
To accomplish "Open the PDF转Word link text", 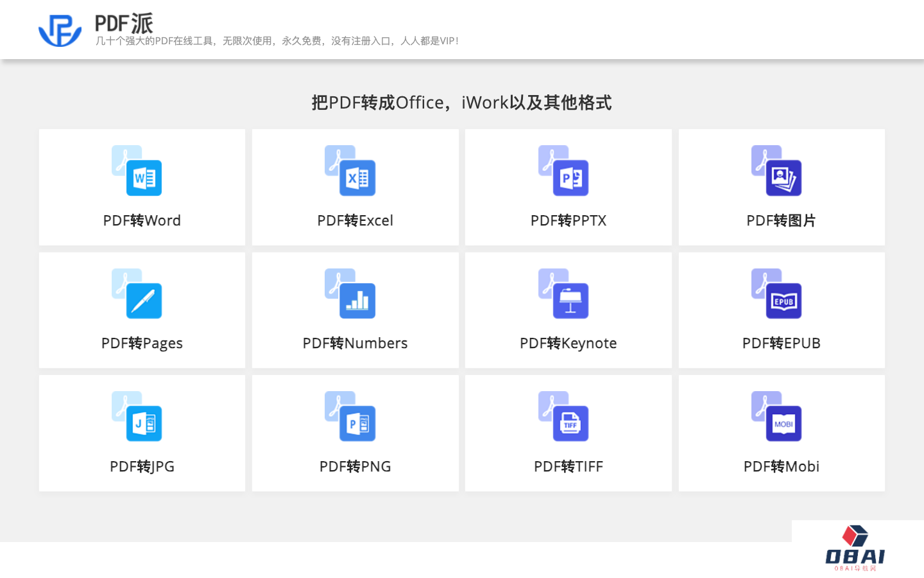I will (142, 220).
